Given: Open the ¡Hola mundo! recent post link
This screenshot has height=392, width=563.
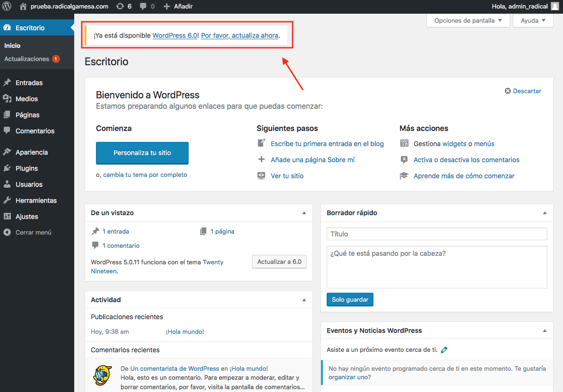Looking at the screenshot, I should click(x=185, y=331).
